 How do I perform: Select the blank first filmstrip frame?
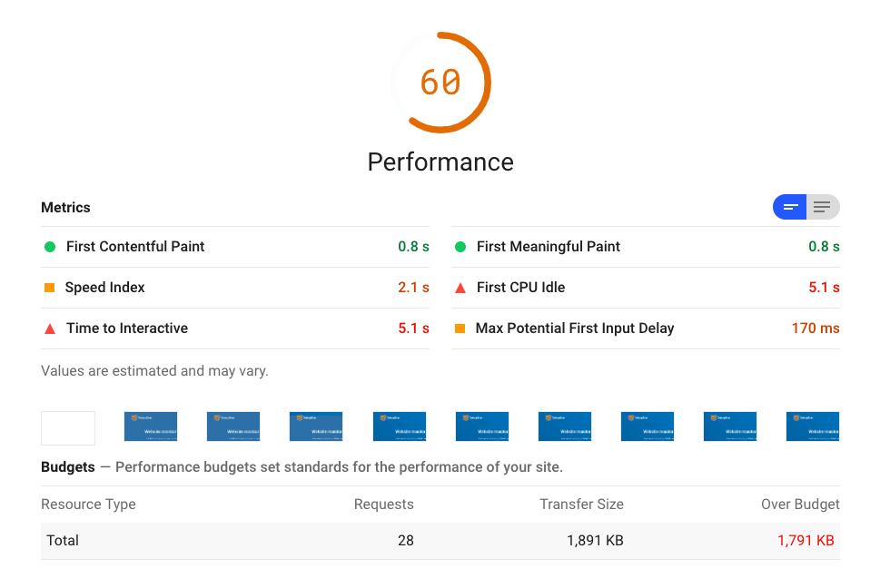point(68,428)
